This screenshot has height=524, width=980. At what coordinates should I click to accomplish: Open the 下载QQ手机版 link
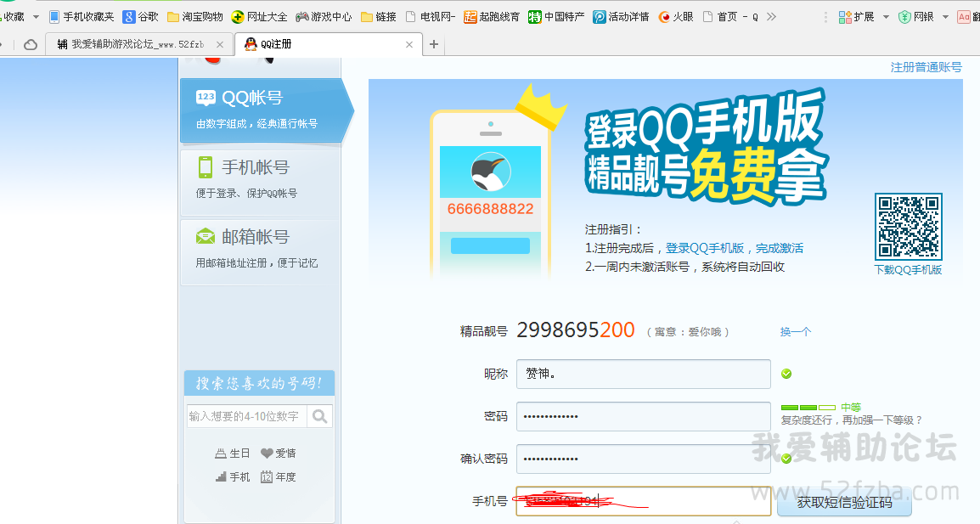(908, 269)
